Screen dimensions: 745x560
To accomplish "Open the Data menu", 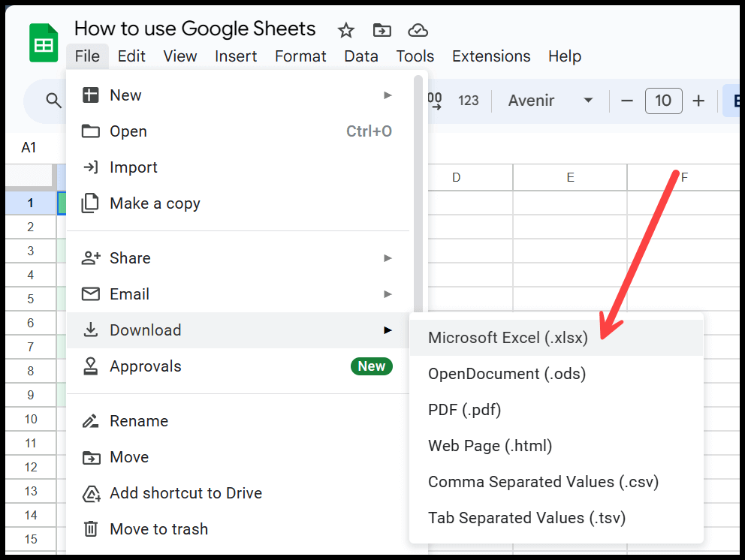I will tap(361, 56).
